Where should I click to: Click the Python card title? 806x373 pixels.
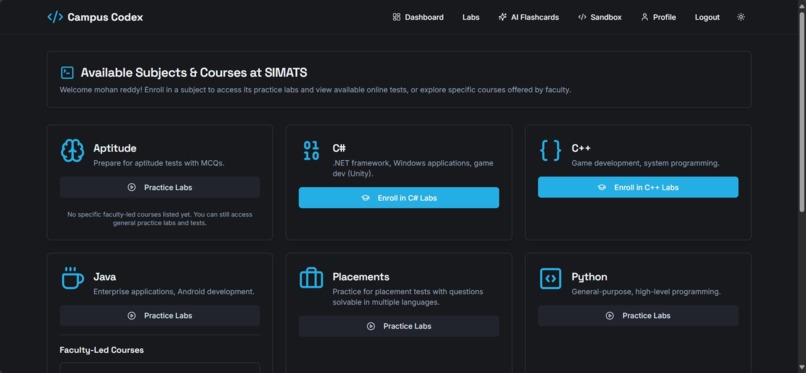(x=589, y=277)
